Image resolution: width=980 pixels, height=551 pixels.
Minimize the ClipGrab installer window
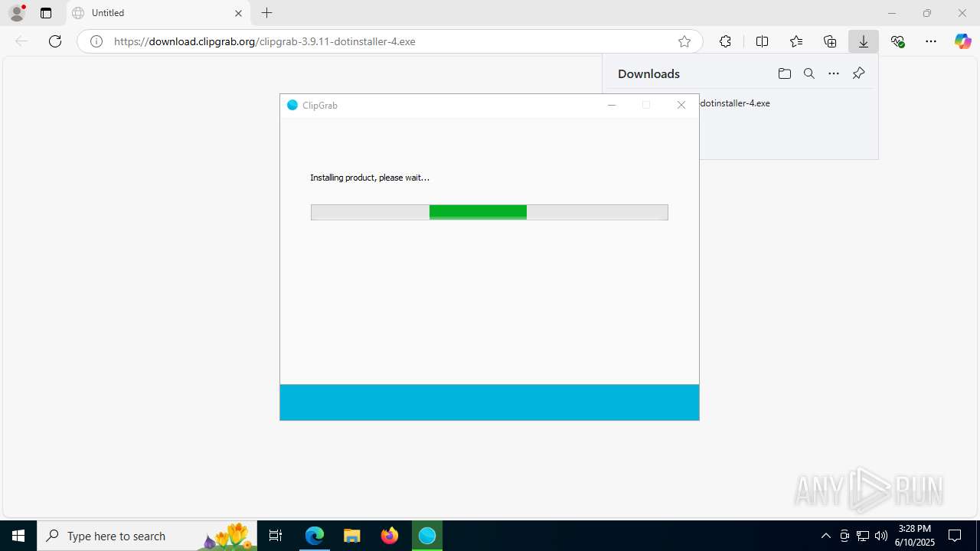[x=612, y=106]
